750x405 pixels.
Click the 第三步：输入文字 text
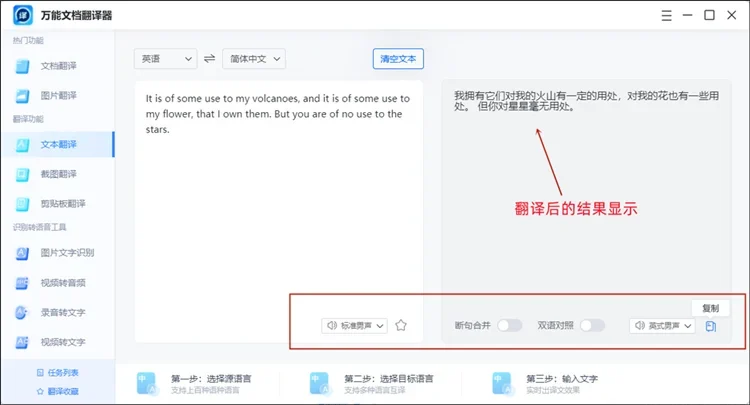[562, 379]
